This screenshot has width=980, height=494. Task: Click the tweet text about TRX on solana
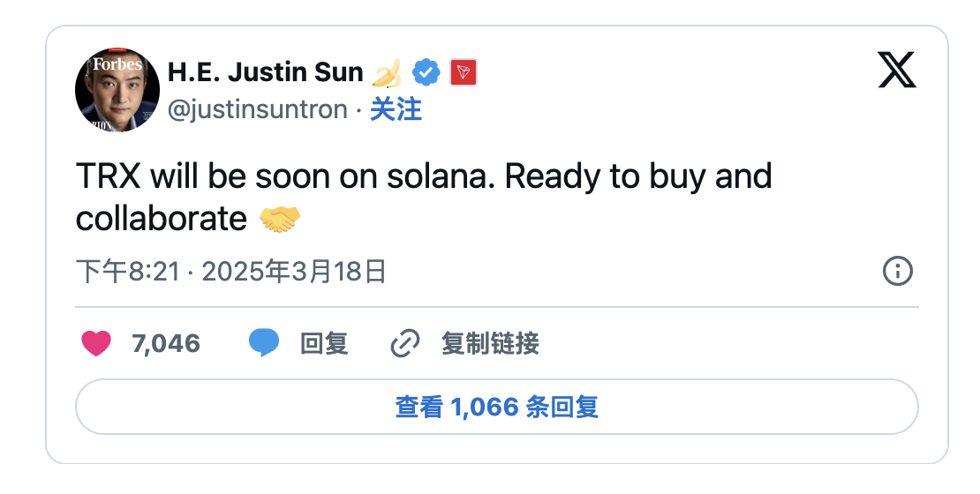click(x=424, y=177)
